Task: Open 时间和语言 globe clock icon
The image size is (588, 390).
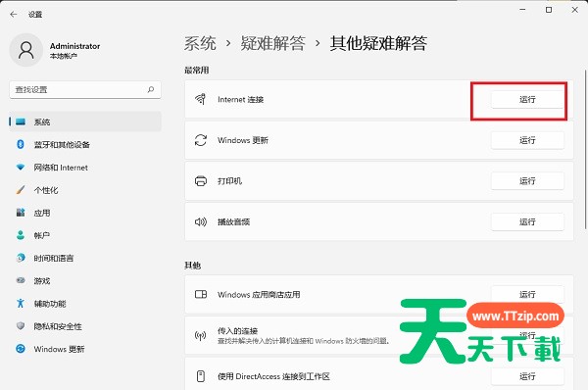Action: click(21, 258)
